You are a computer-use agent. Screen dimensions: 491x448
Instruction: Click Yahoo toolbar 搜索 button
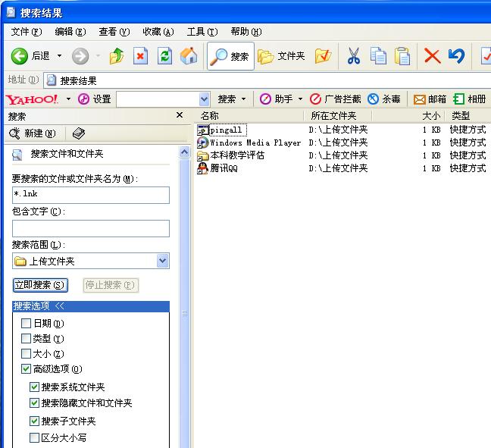227,99
